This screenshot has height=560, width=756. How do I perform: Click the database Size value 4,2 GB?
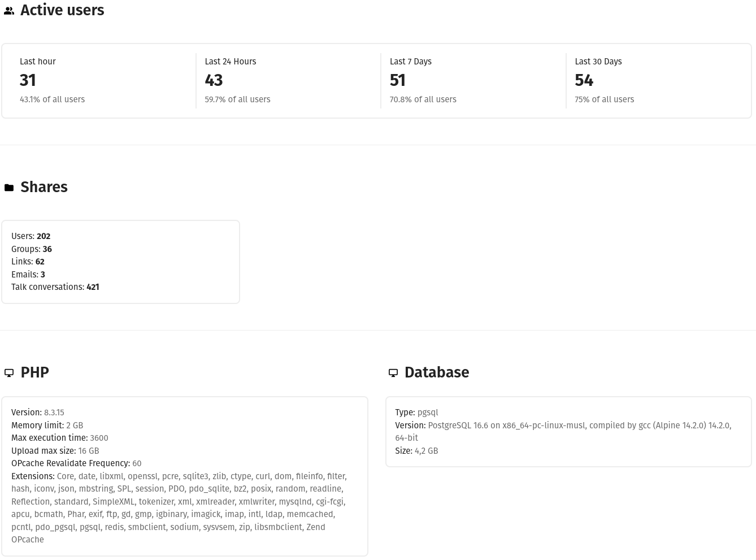click(x=426, y=451)
